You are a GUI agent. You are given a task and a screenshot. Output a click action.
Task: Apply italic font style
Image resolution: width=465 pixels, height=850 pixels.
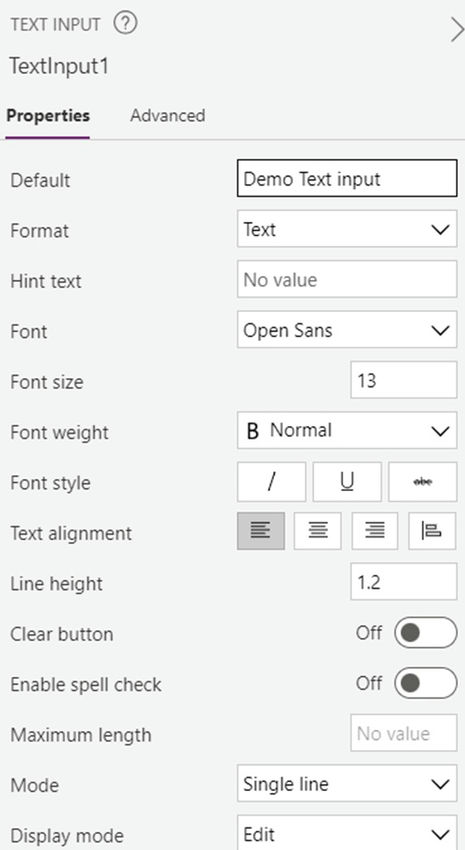(x=271, y=482)
